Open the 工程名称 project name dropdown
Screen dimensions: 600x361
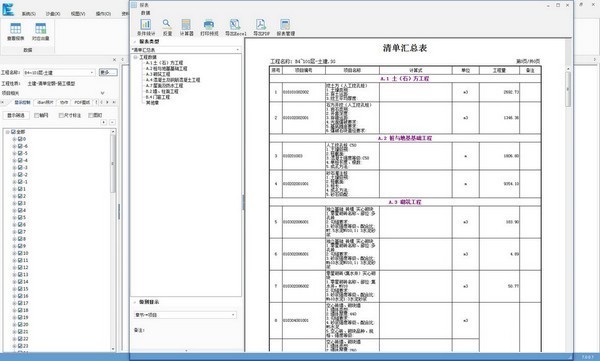(59, 72)
